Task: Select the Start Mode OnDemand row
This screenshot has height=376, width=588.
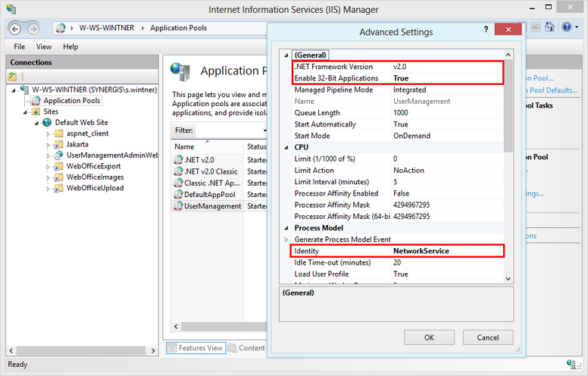Action: click(398, 136)
